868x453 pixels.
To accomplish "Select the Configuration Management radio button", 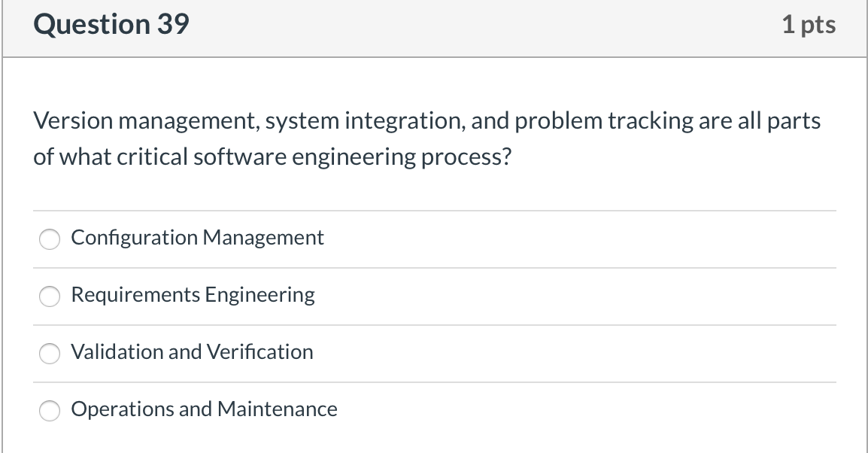I will coord(49,239).
